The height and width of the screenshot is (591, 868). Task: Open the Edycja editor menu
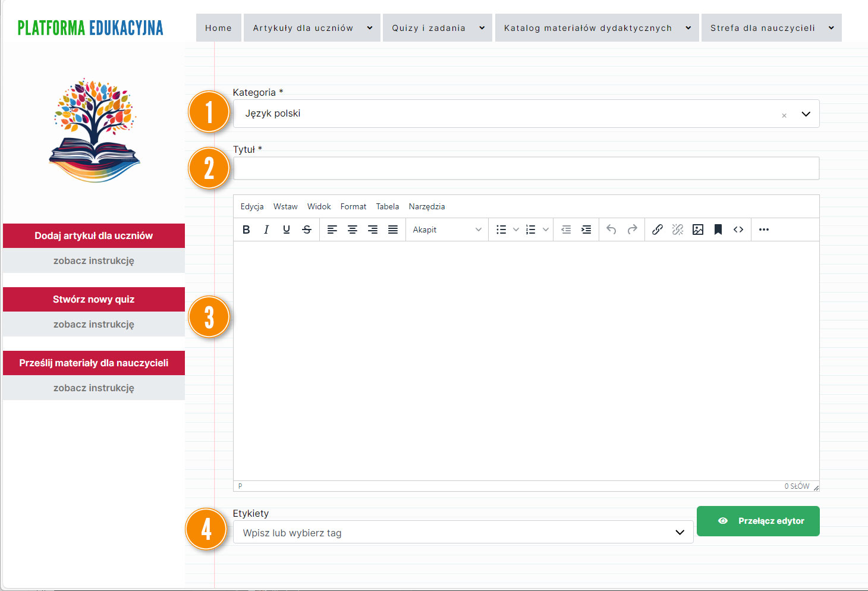coord(252,206)
